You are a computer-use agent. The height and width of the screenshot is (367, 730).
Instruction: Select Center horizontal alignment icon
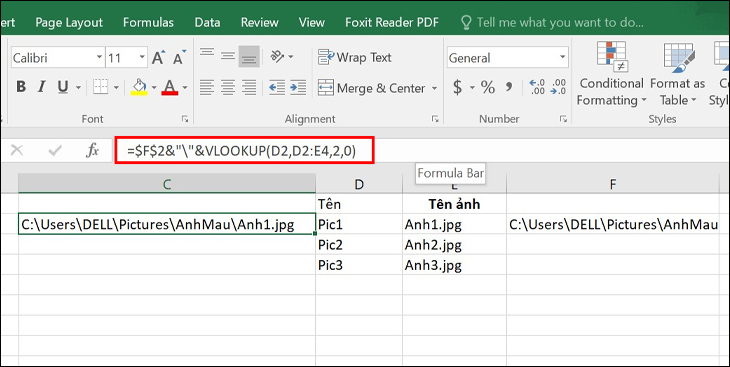[228, 87]
